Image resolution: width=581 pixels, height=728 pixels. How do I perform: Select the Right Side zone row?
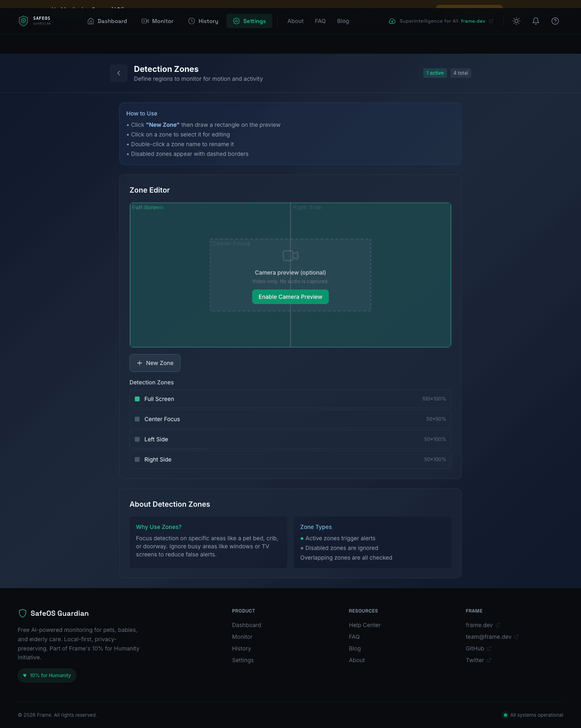pos(290,459)
